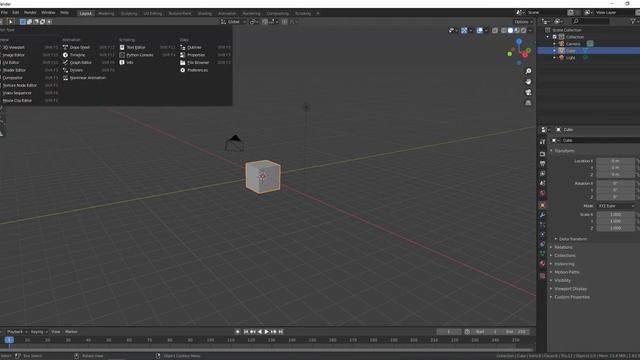Switch to wireframe shading mode

tap(504, 31)
